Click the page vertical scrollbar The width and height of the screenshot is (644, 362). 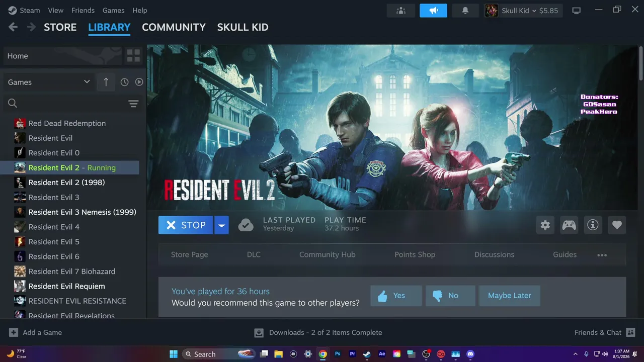pyautogui.click(x=640, y=63)
